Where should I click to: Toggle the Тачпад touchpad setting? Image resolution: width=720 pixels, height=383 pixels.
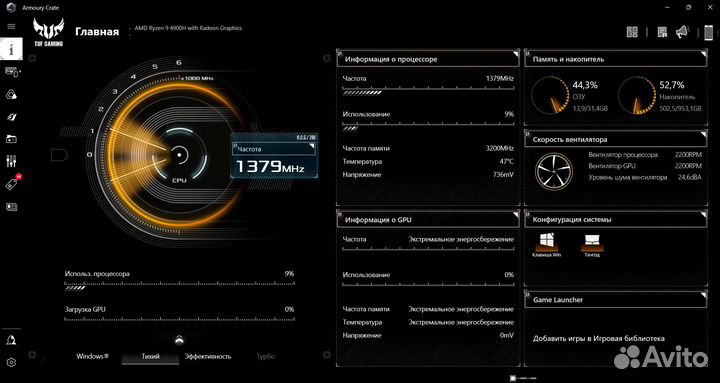pos(591,245)
